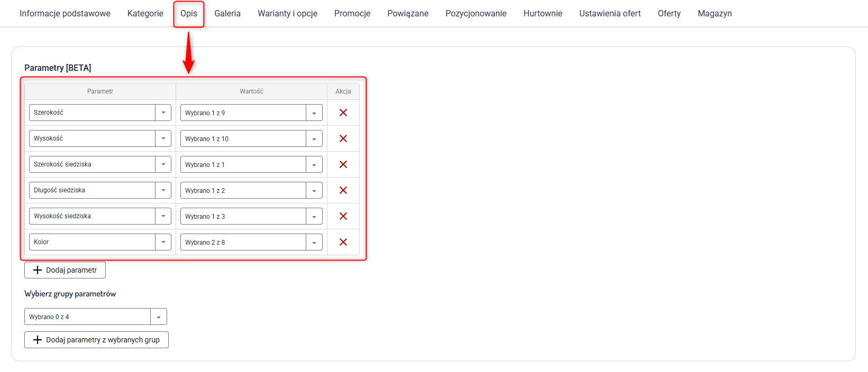Remove the Wysokość parameter with red X
The image size is (868, 372).
(343, 138)
